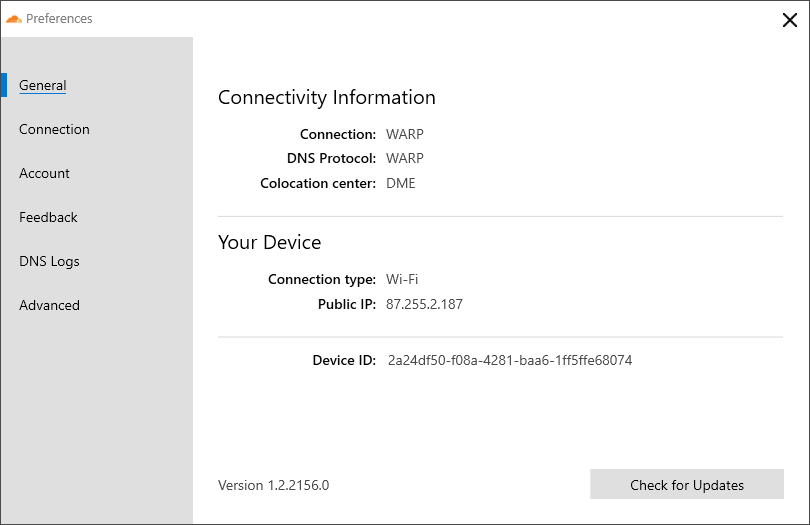Image resolution: width=810 pixels, height=525 pixels.
Task: Open the General preferences tab
Action: click(x=43, y=85)
